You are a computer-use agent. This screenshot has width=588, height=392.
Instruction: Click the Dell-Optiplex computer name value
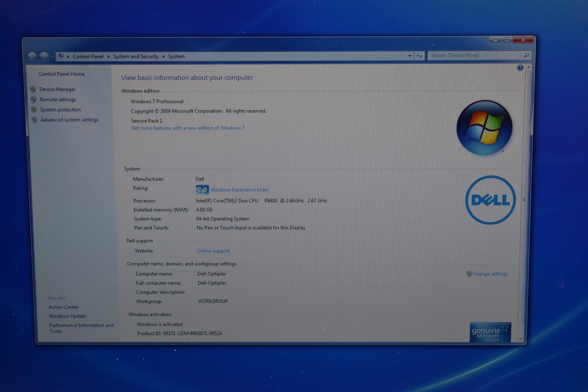coord(212,274)
